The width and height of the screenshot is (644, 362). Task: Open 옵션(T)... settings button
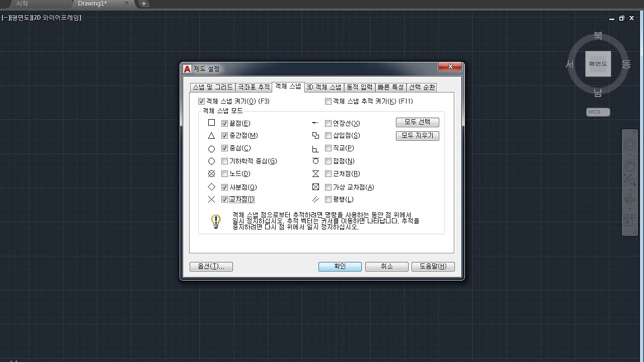(x=211, y=266)
